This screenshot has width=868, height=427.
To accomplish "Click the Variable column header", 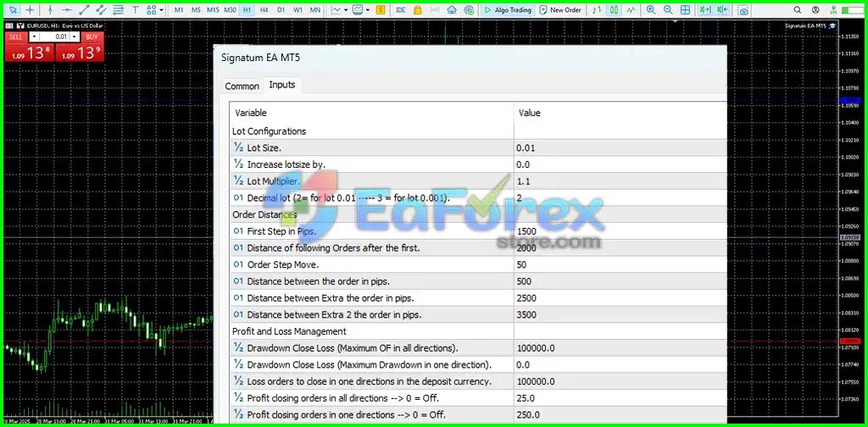I will click(x=251, y=113).
